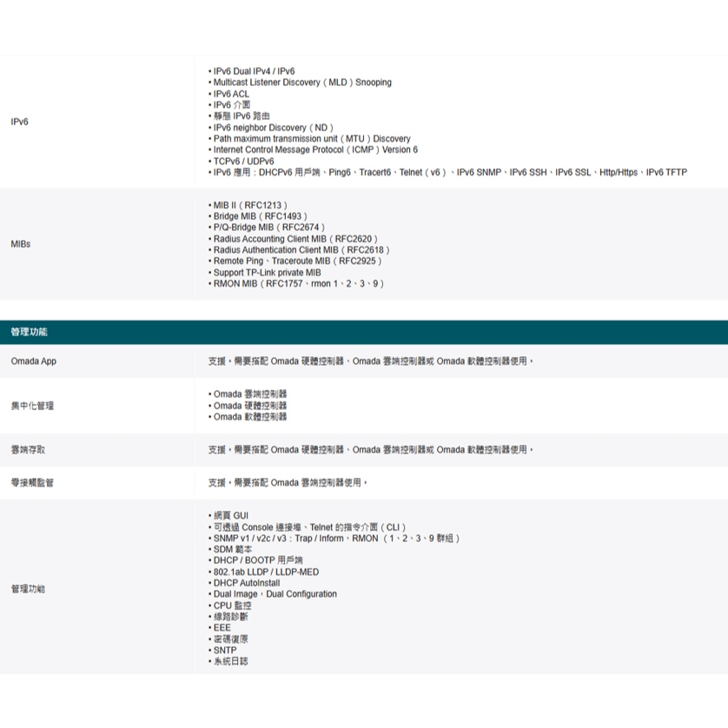Click the Support TP-Link private MIB line
The height and width of the screenshot is (728, 728).
click(267, 273)
